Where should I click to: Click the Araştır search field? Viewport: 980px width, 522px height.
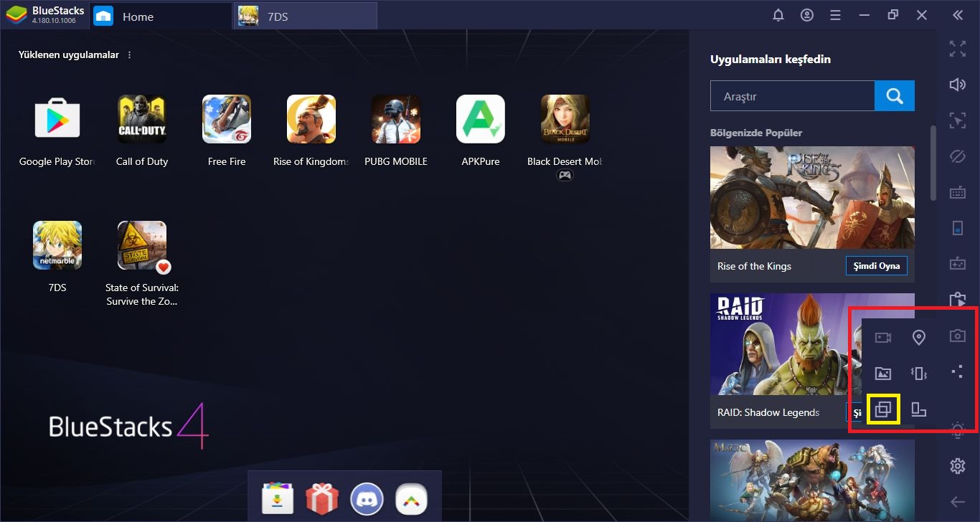792,96
